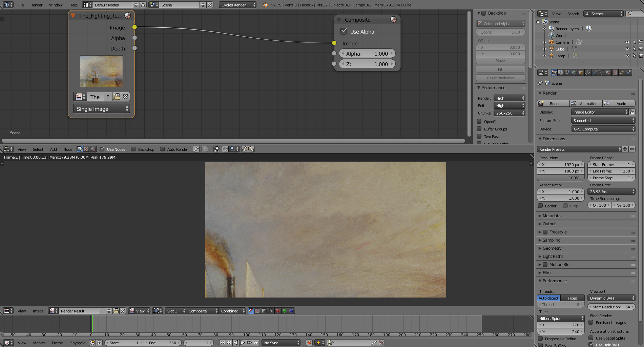
Task: Show the blue channel in the image editor
Action: coord(291,311)
